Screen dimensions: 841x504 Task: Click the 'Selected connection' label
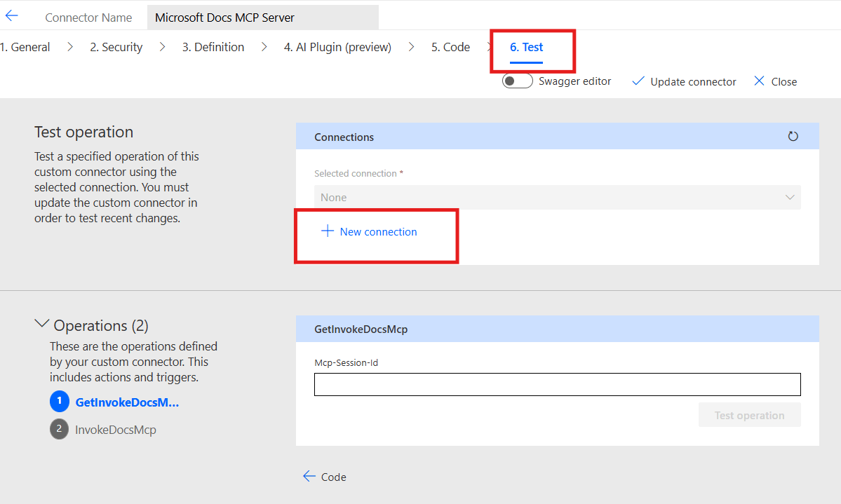[x=355, y=173]
